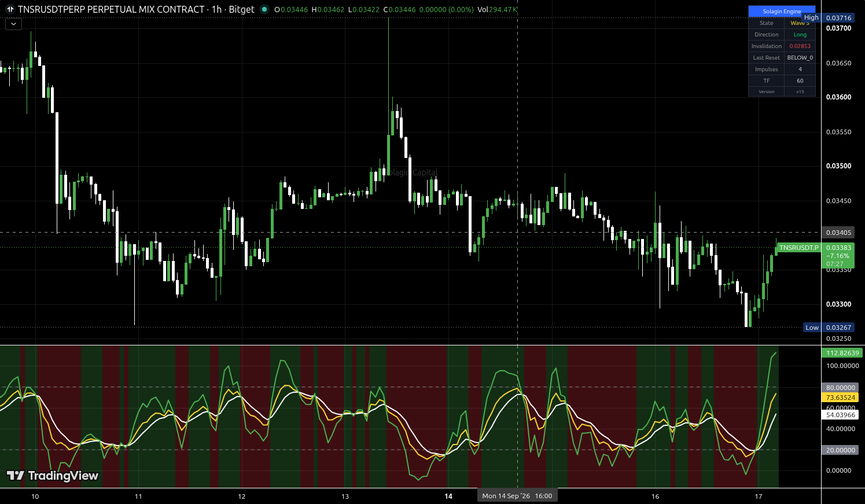
Task: Click the red 0.02853 invalidation value
Action: point(800,46)
